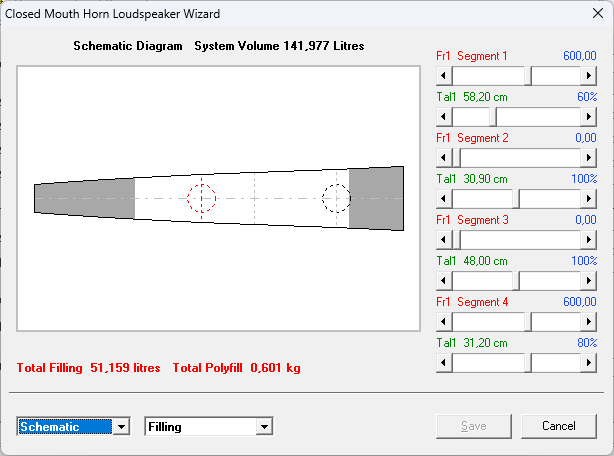Viewport: 614px width, 456px height.
Task: Click the Total Filling 51,159 litres text
Action: [x=88, y=368]
